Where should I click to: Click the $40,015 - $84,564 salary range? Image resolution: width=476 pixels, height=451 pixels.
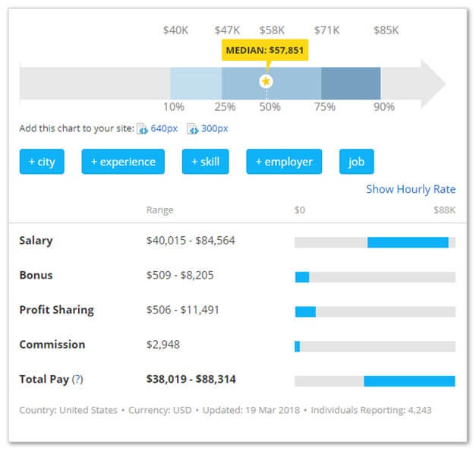191,241
